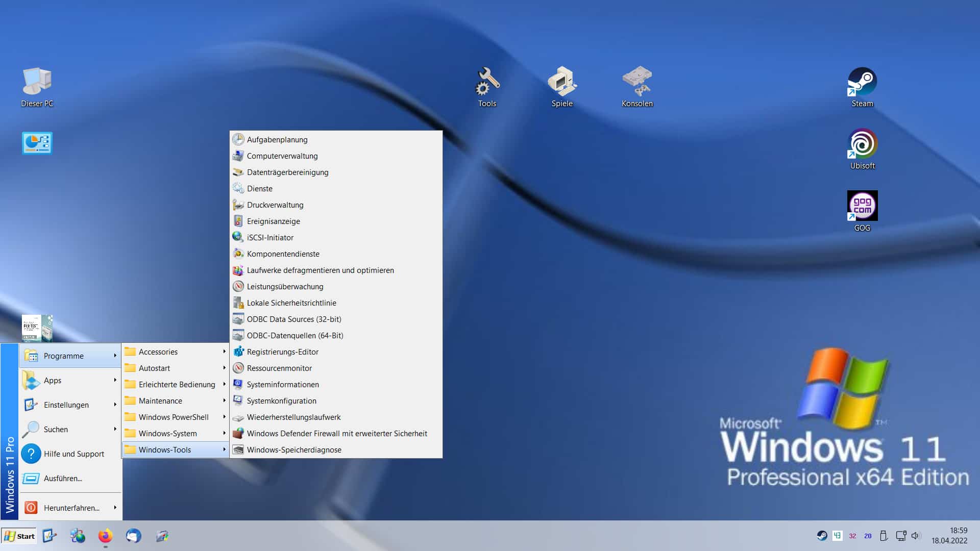The image size is (980, 551).
Task: Open the Dieser PC desktop icon
Action: tap(37, 87)
